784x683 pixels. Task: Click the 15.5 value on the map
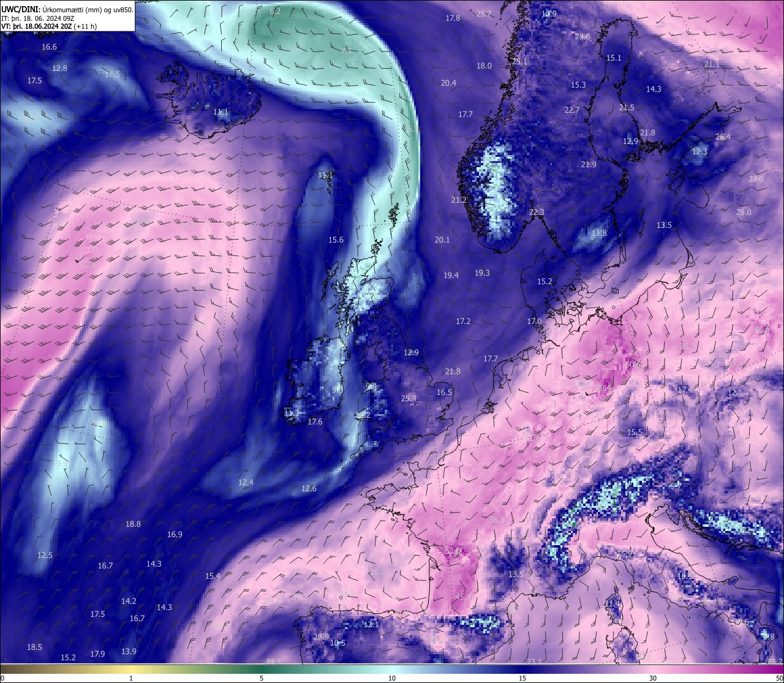point(635,432)
